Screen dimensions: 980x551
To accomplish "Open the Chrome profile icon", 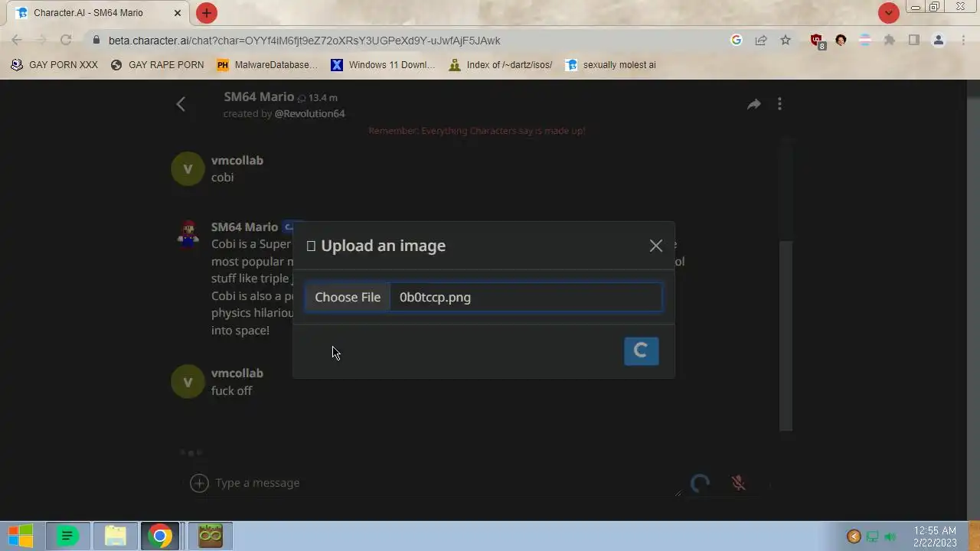I will 938,40.
